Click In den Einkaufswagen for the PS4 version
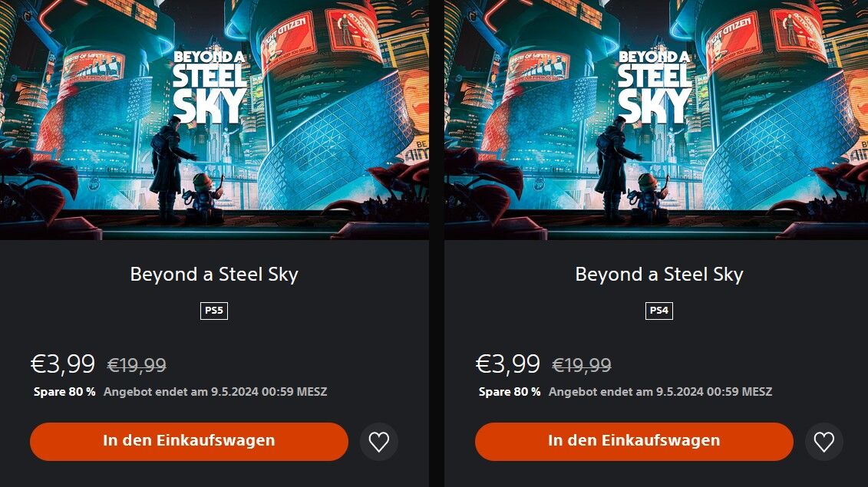Image resolution: width=868 pixels, height=487 pixels. (x=634, y=441)
